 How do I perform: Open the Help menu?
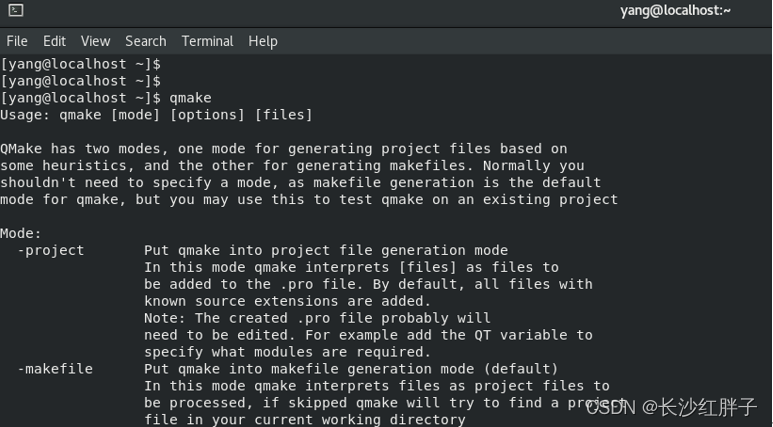tap(262, 41)
